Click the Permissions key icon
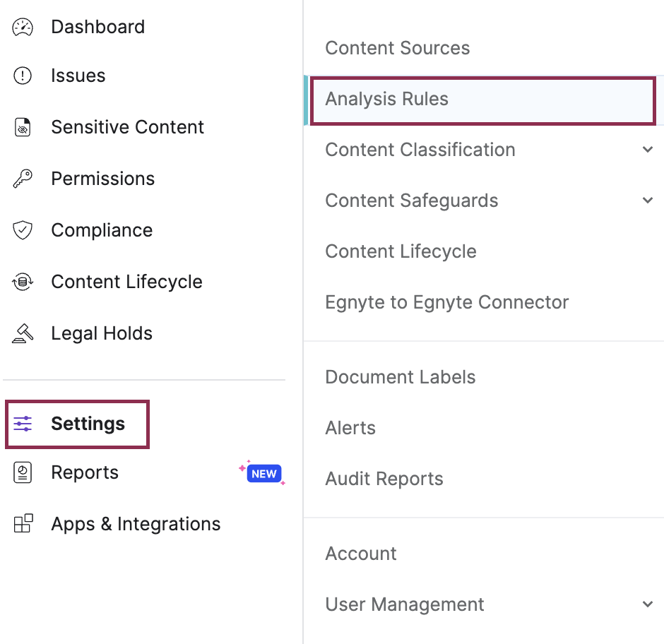Screen dimensions: 664x644 click(x=22, y=179)
